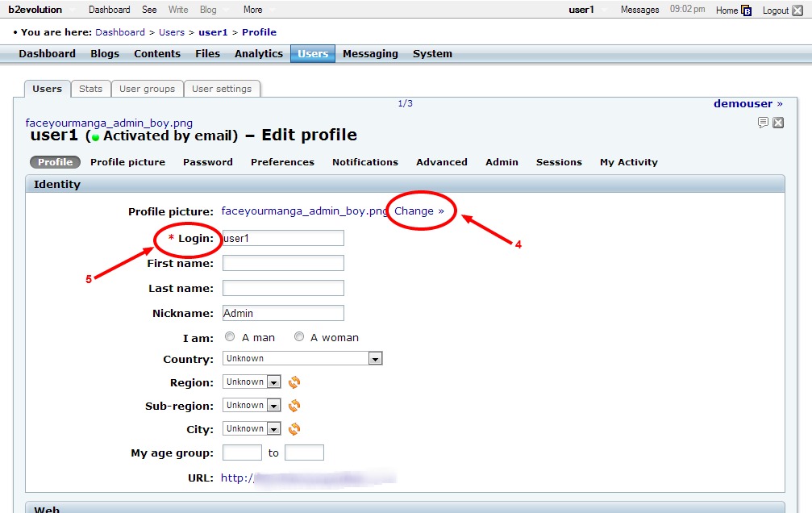812x513 pixels.
Task: Click See in the top toolbar
Action: click(149, 10)
